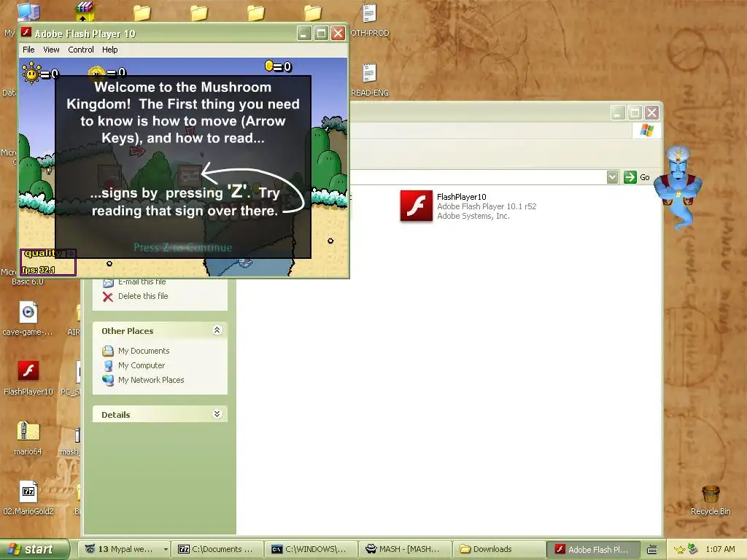Click the blue genie desktop assistant
The width and height of the screenshot is (747, 560).
[678, 188]
